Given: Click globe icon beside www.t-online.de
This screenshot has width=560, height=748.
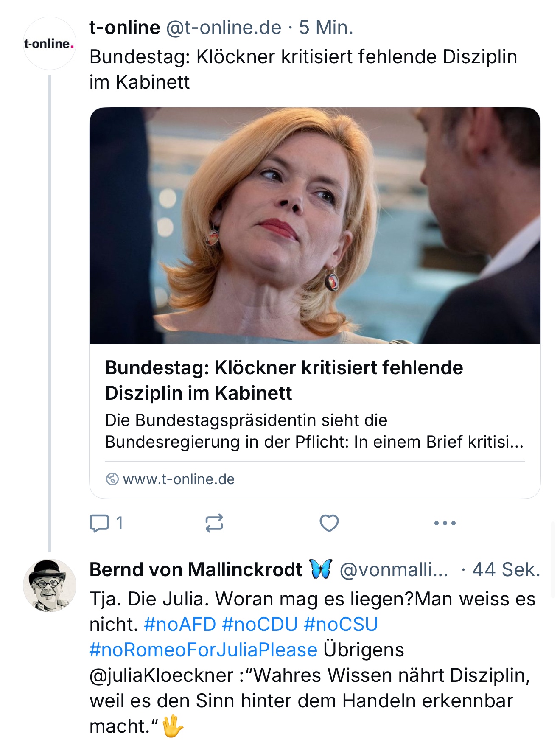Looking at the screenshot, I should 112,479.
